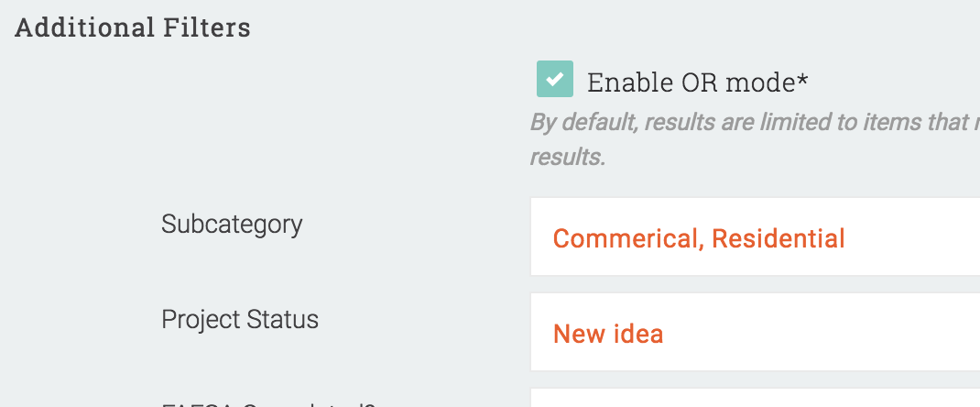Select the "Residential" value in Subcategory
980x407 pixels.
click(x=779, y=239)
